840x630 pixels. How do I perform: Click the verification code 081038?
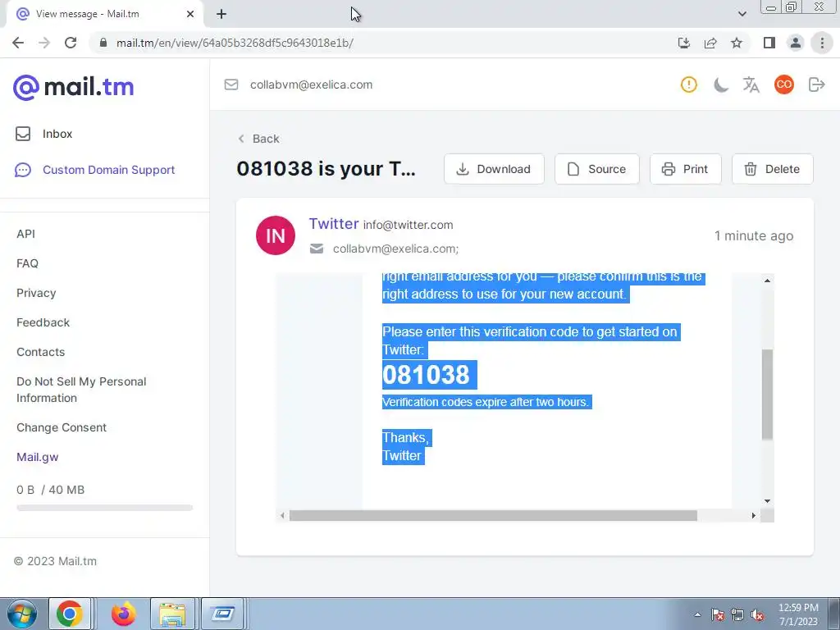point(426,374)
